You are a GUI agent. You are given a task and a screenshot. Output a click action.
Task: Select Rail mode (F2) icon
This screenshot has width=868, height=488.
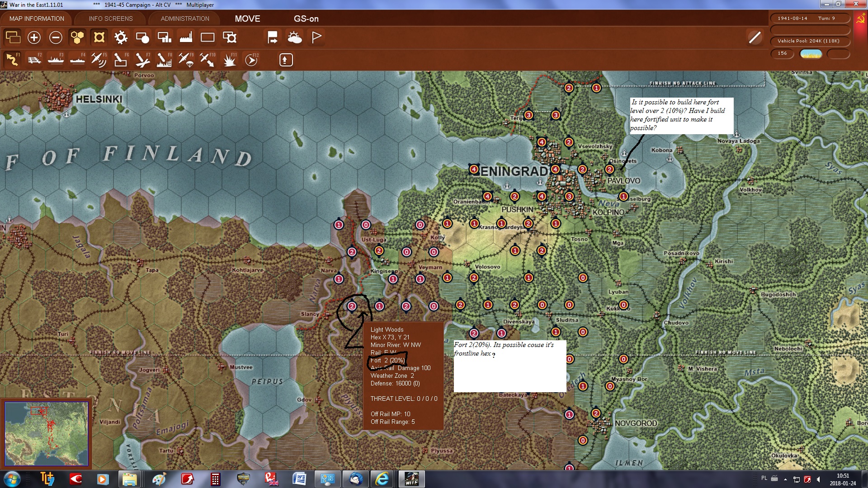coord(34,60)
